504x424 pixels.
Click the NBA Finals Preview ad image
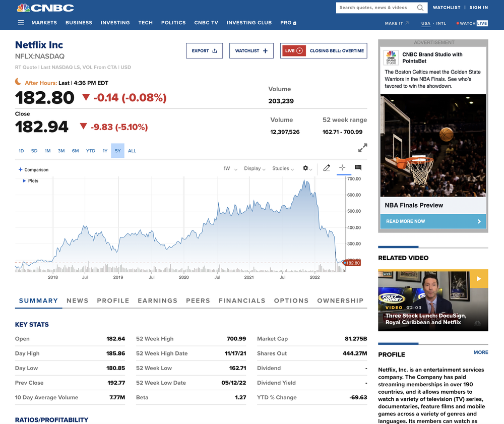[x=433, y=145]
